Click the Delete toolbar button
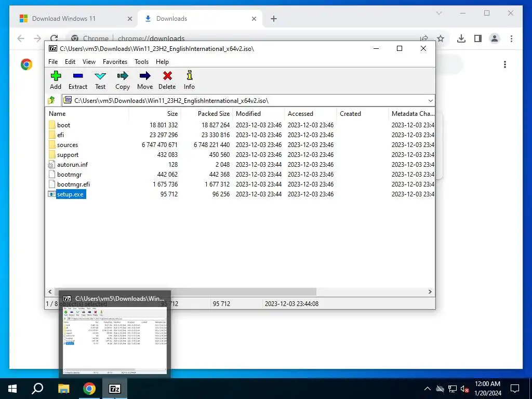Viewport: 532px width, 399px height. (x=167, y=81)
